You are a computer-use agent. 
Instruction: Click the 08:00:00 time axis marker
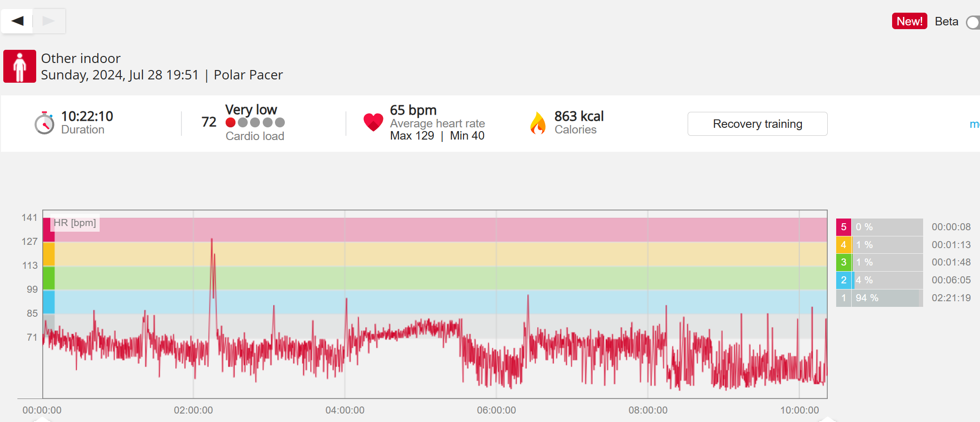click(x=648, y=410)
